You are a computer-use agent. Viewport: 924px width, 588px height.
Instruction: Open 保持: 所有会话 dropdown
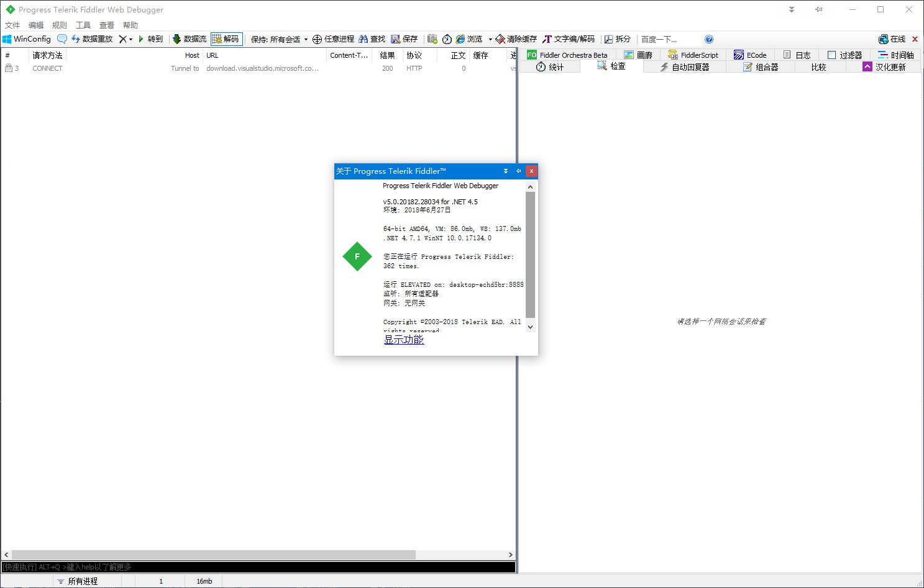279,39
